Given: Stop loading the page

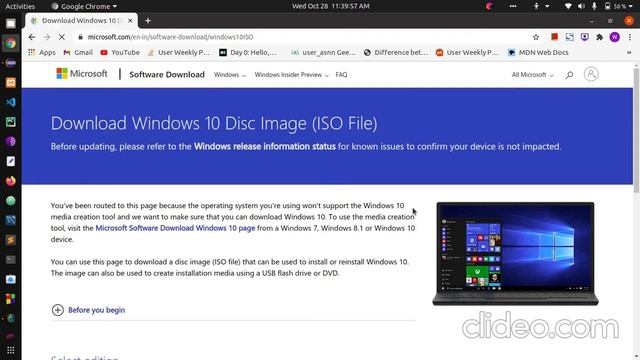Looking at the screenshot, I should pos(62,37).
